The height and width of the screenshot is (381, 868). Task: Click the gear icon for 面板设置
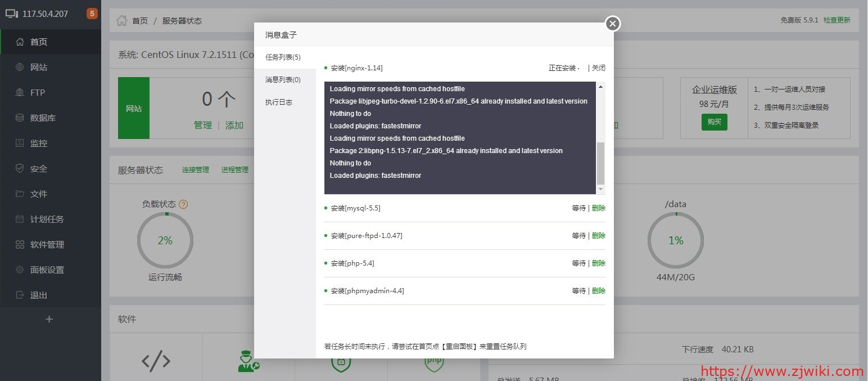tap(20, 270)
